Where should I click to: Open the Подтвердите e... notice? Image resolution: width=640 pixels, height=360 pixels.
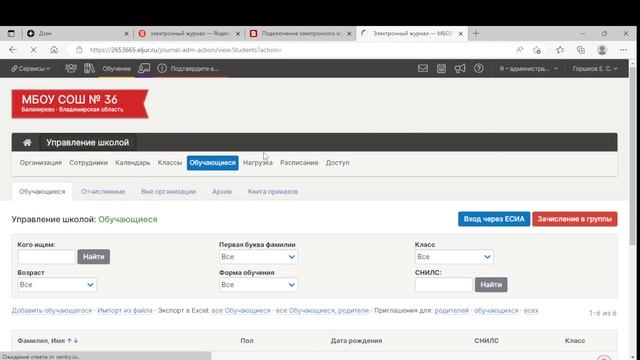[x=188, y=69]
